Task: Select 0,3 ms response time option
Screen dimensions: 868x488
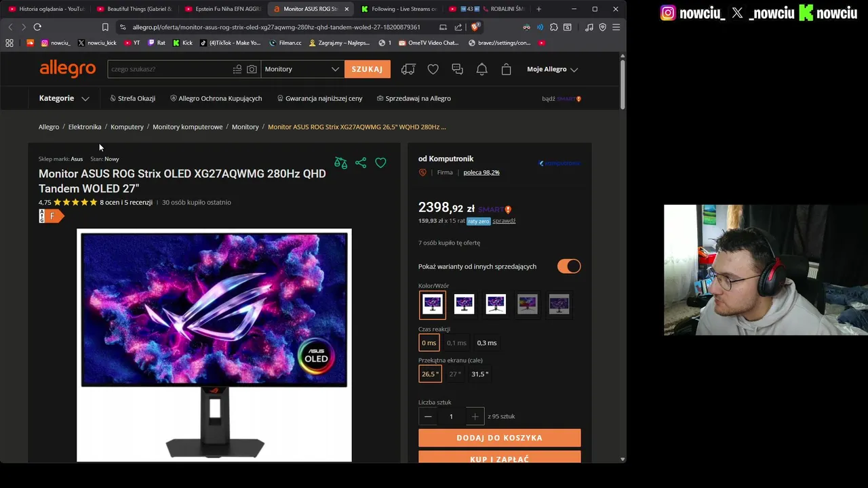Action: click(x=487, y=343)
